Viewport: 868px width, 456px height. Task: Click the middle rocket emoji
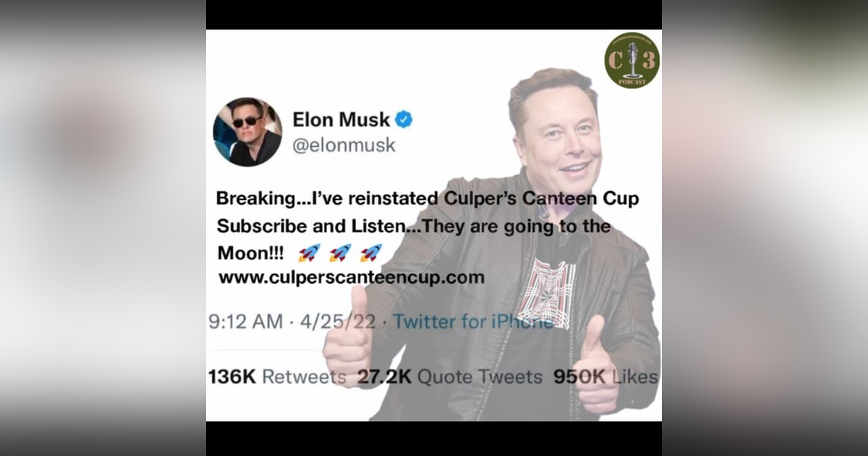pos(340,253)
